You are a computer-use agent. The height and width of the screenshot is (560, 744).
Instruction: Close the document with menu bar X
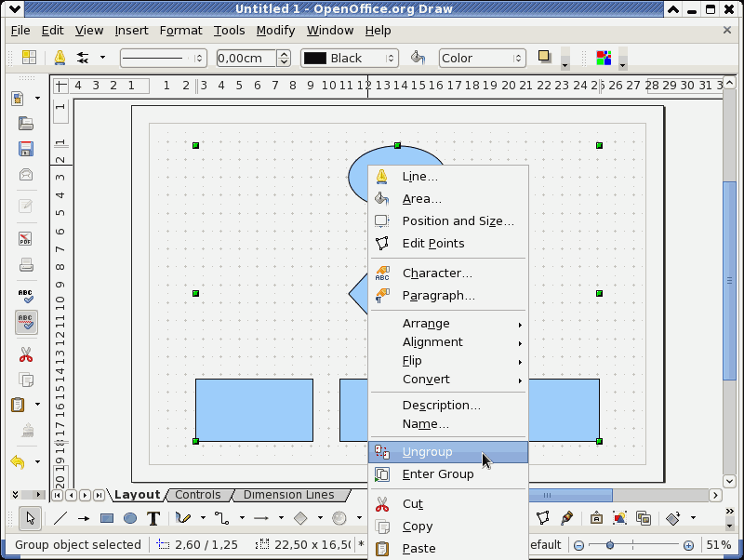click(727, 30)
